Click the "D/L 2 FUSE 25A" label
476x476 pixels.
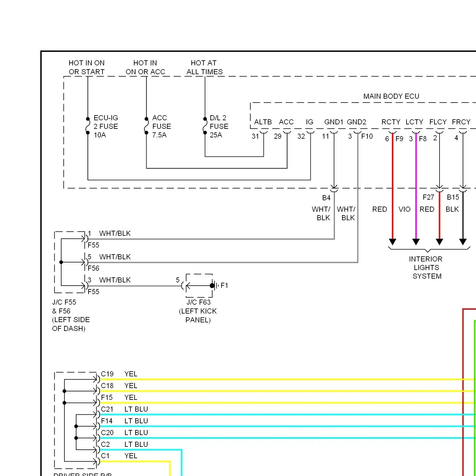(219, 126)
